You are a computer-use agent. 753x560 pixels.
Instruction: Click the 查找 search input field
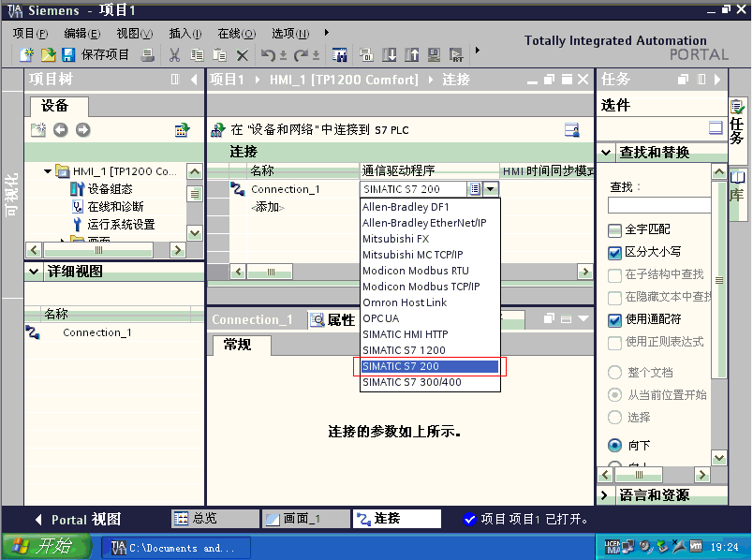pyautogui.click(x=658, y=205)
